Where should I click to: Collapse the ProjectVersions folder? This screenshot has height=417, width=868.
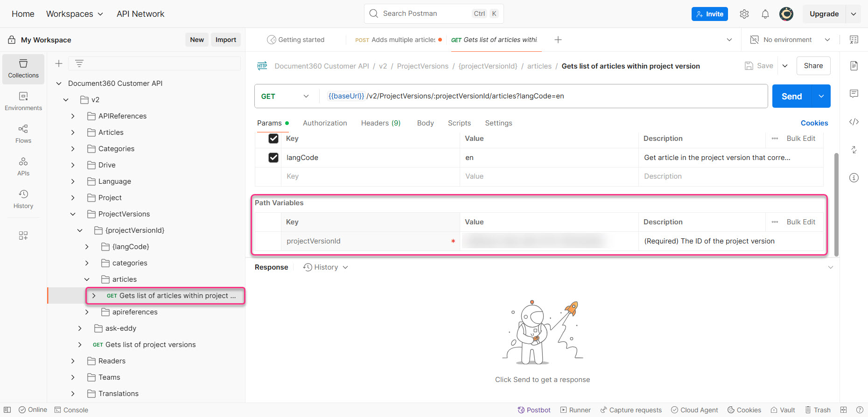pos(73,214)
